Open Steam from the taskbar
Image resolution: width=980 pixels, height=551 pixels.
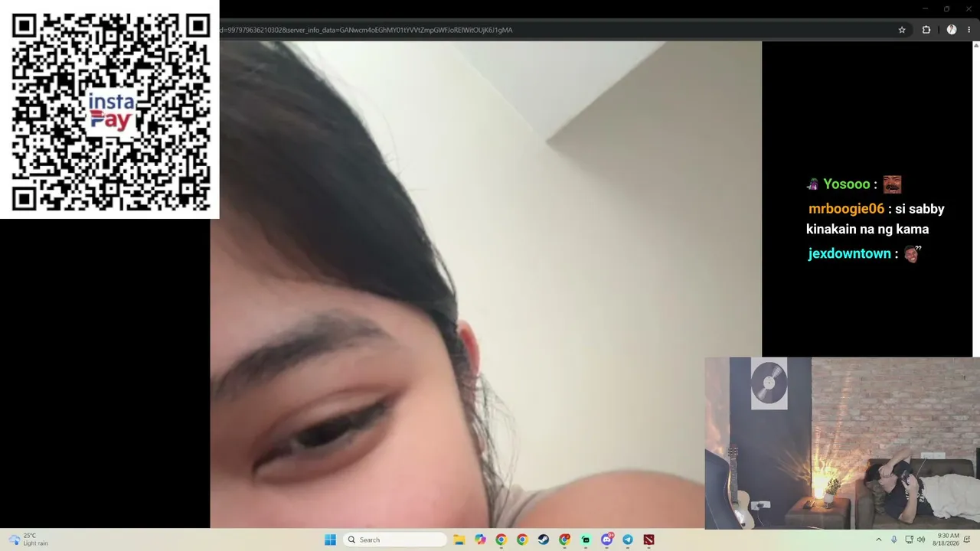click(543, 540)
